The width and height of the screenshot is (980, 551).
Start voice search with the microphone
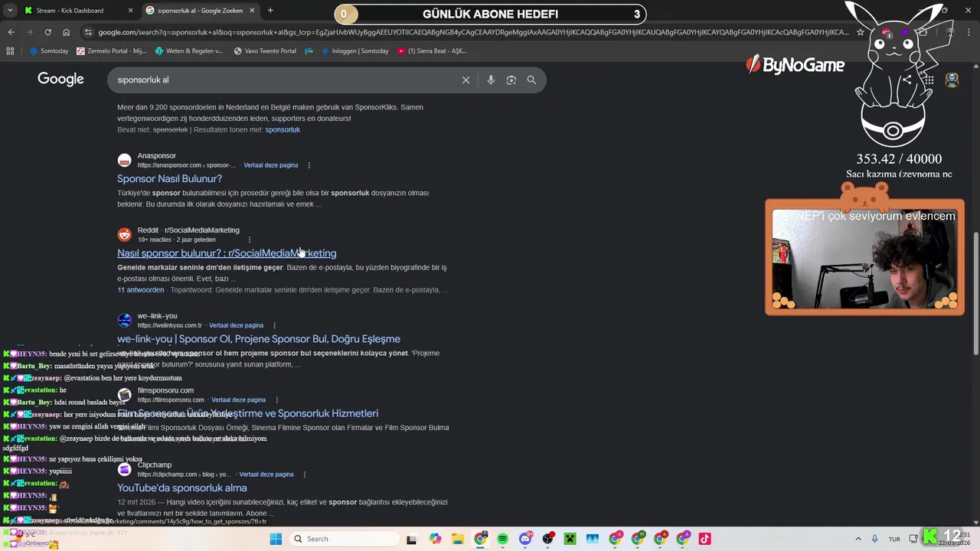click(x=491, y=80)
